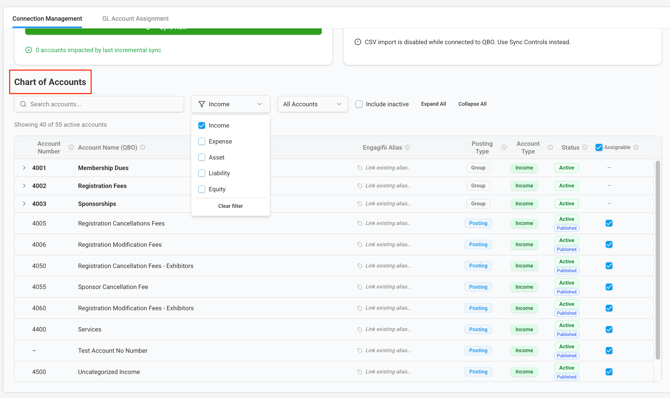Click alias tag icon for Test Account No Number
This screenshot has height=398, width=670.
coord(360,351)
